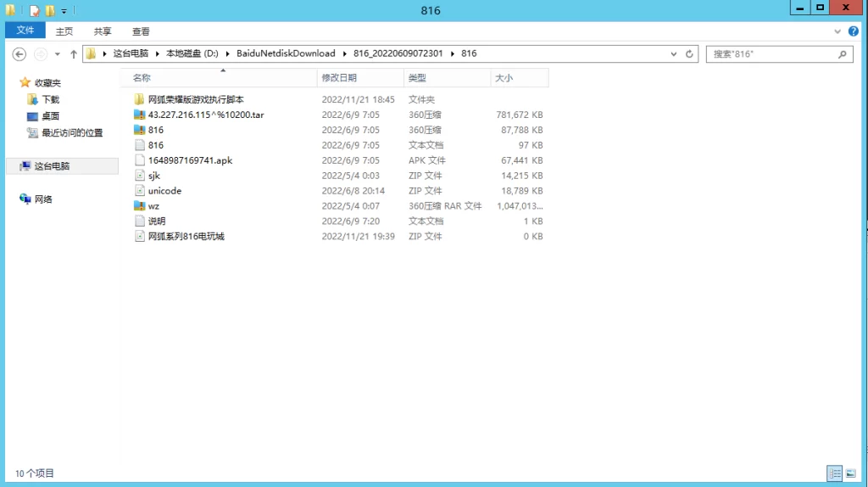Open the 共享 ribbon tab
This screenshot has width=868, height=487.
click(103, 31)
